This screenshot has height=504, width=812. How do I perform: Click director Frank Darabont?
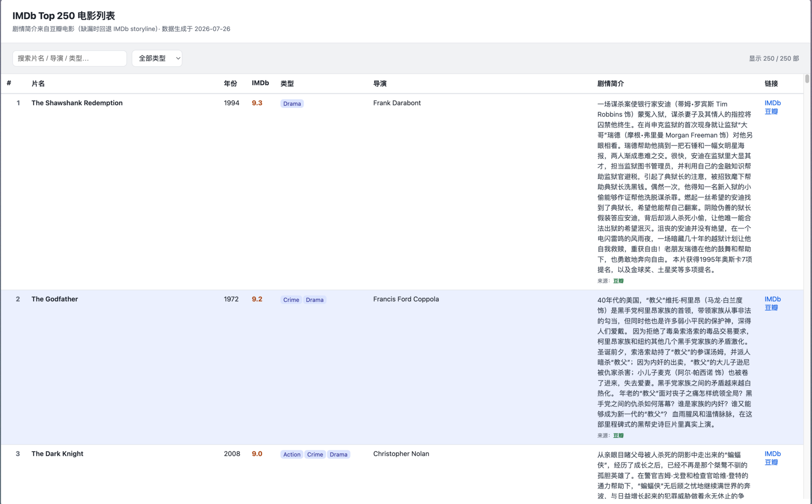[x=397, y=103]
